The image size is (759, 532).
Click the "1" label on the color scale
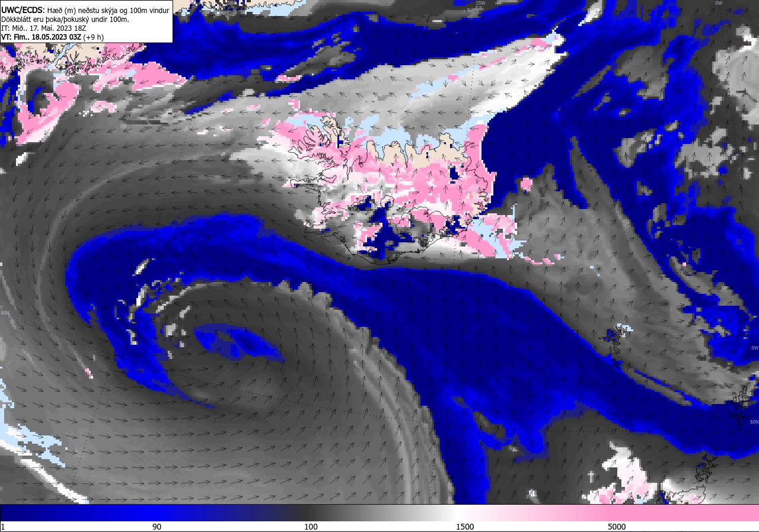click(x=3, y=527)
